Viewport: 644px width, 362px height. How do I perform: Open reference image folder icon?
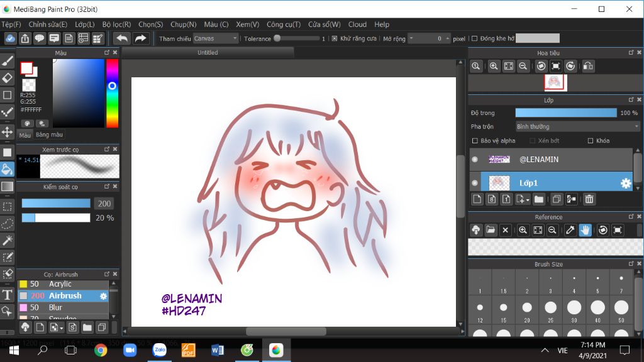[491, 230]
